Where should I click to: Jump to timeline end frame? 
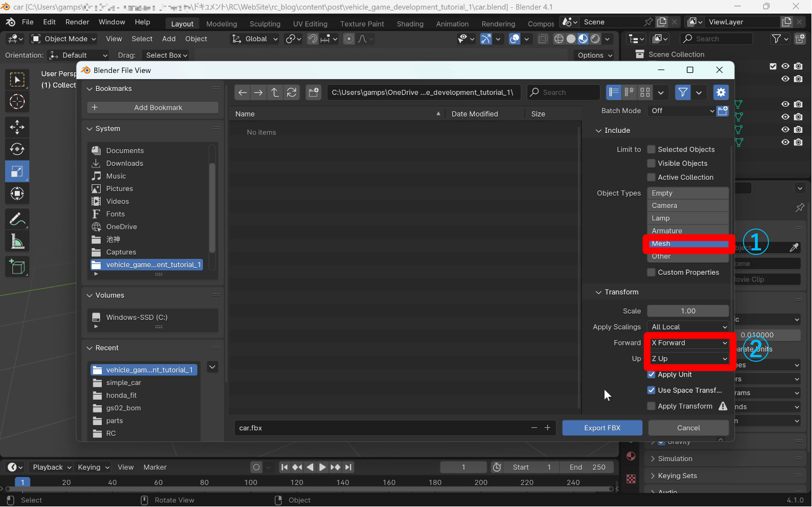pyautogui.click(x=348, y=467)
